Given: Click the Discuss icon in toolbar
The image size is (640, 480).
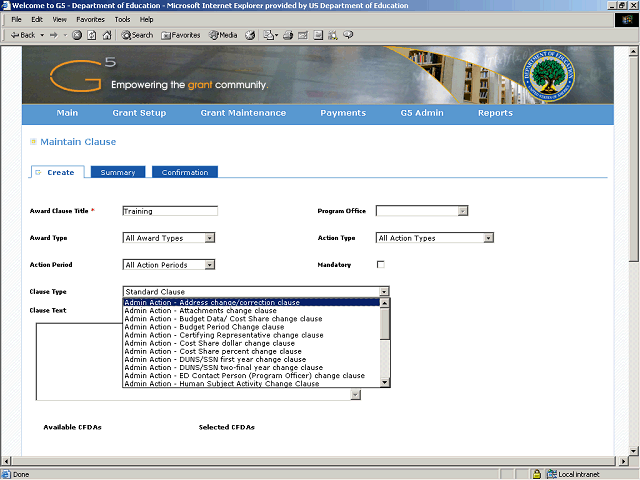Looking at the screenshot, I should (x=318, y=35).
